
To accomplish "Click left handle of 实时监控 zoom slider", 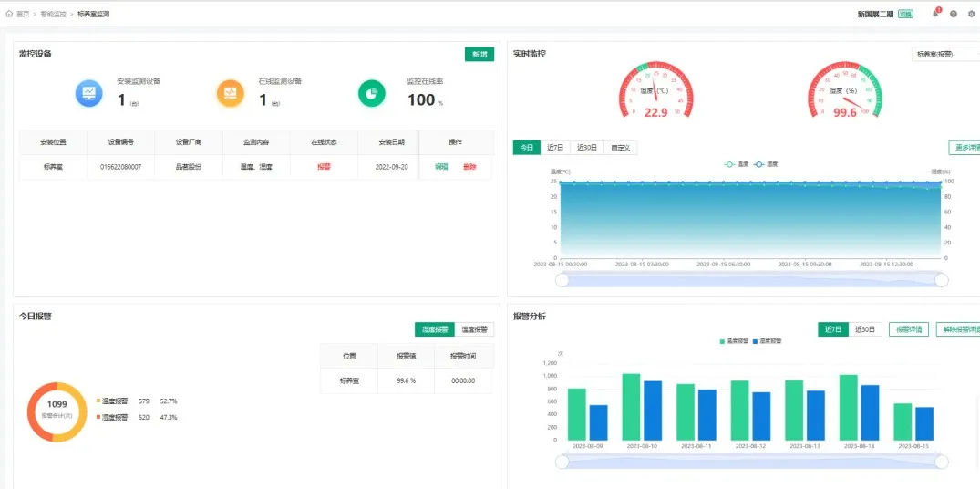I will pyautogui.click(x=562, y=280).
